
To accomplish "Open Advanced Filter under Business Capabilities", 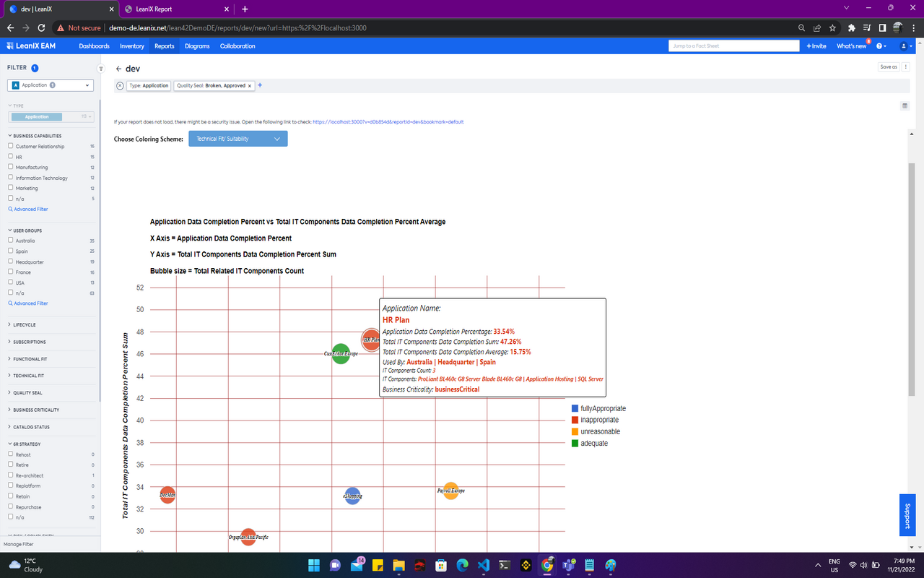I will (x=28, y=209).
